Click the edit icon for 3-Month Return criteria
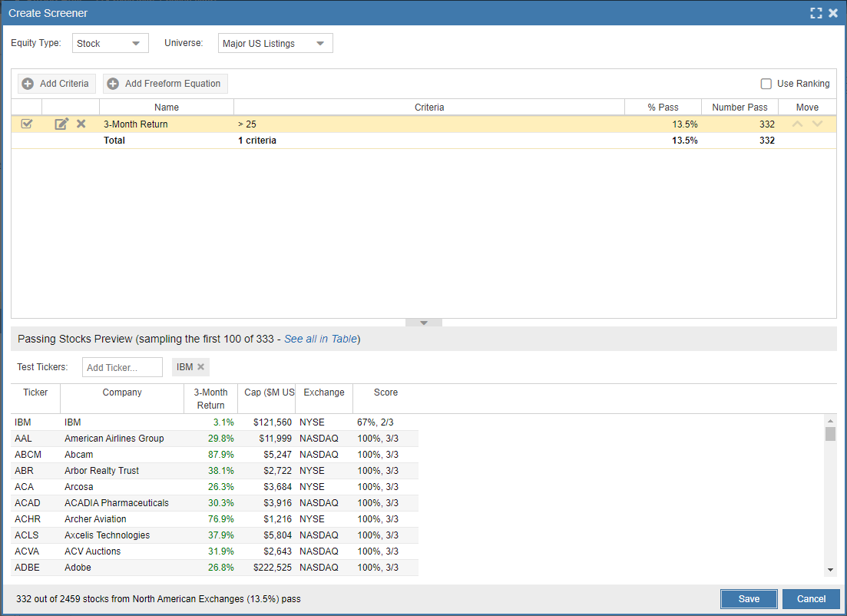The width and height of the screenshot is (847, 616). pos(61,124)
